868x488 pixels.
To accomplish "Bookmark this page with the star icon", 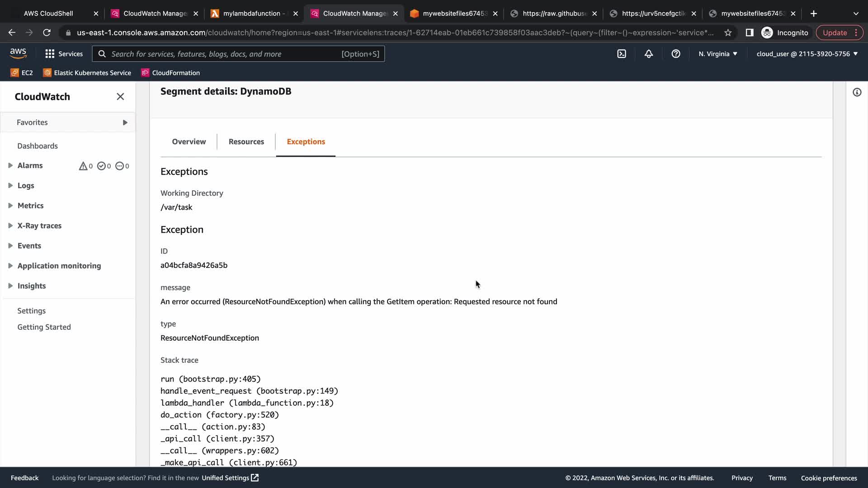I will (x=728, y=33).
